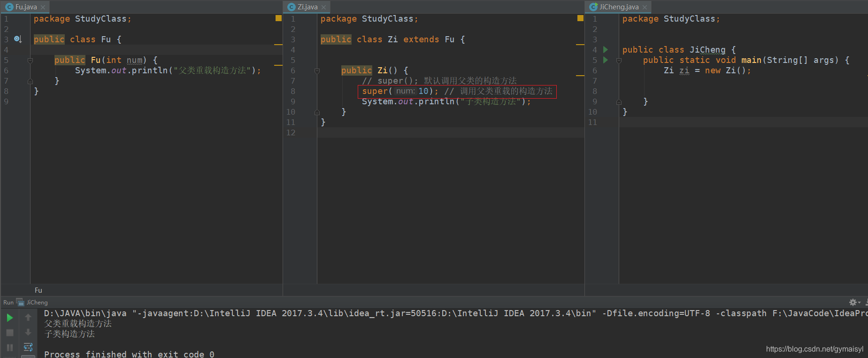Viewport: 868px width, 358px height.
Task: Toggle soft-wrap icon in Run console
Action: tap(28, 347)
